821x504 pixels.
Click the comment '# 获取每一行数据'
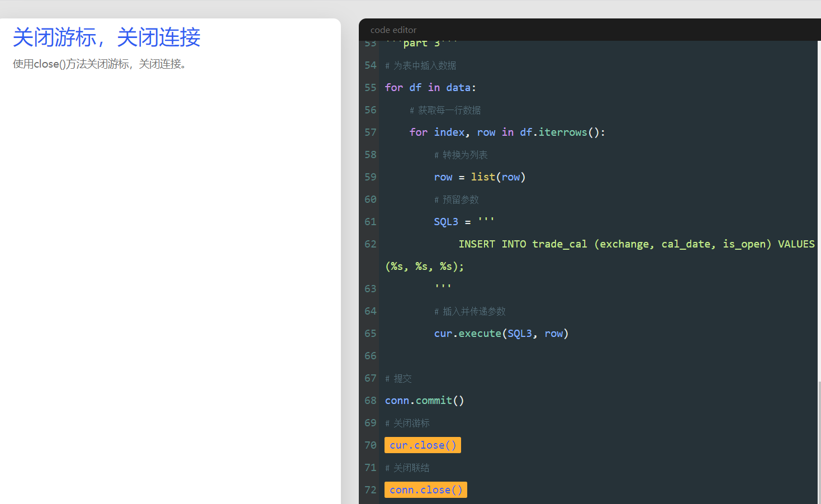pyautogui.click(x=445, y=110)
